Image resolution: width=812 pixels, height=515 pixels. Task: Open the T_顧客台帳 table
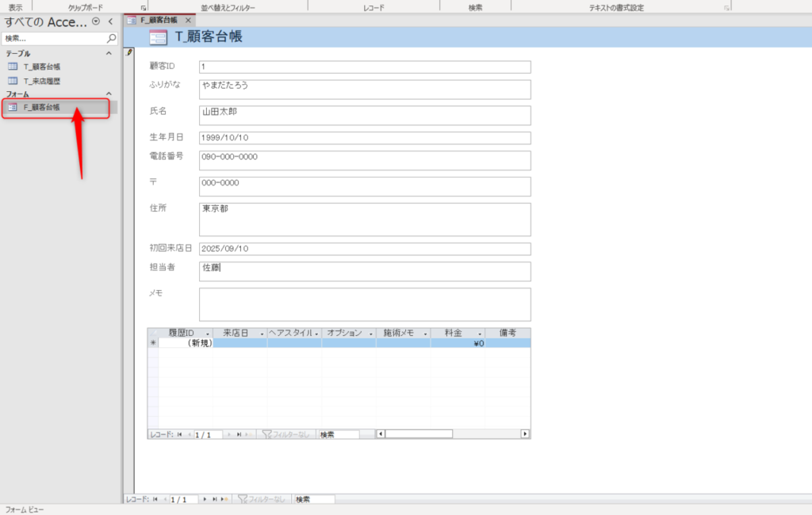click(x=41, y=67)
